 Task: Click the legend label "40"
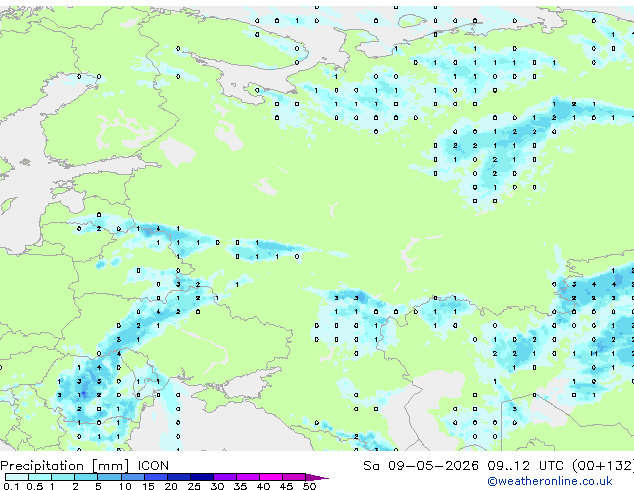point(263,486)
